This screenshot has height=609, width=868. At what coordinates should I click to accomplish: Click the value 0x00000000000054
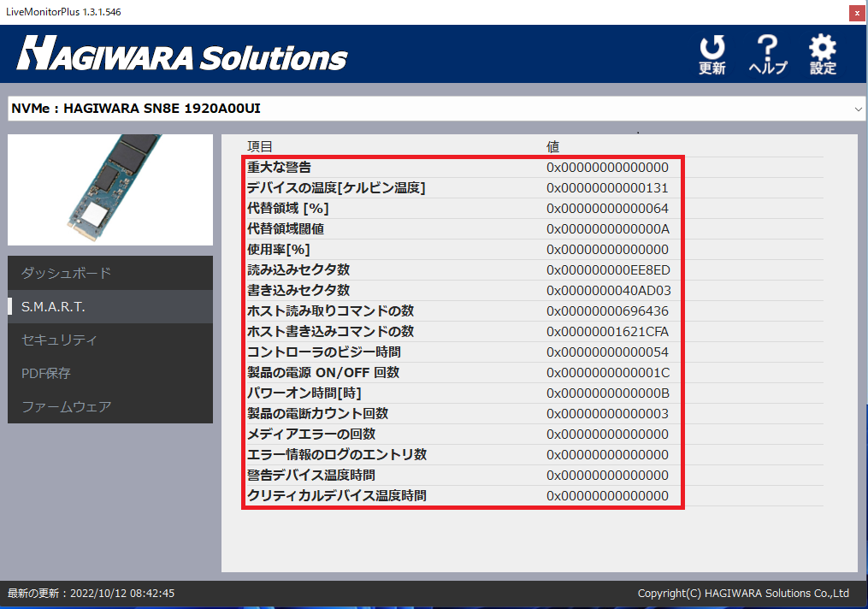pyautogui.click(x=607, y=352)
